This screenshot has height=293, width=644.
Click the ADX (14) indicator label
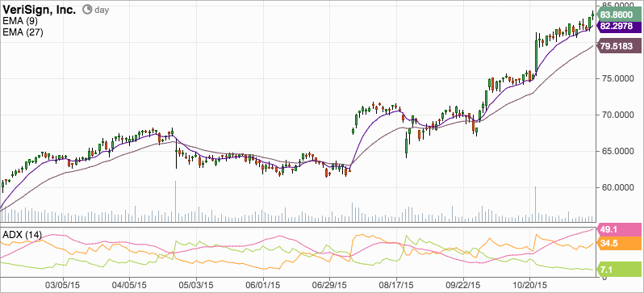pyautogui.click(x=22, y=235)
